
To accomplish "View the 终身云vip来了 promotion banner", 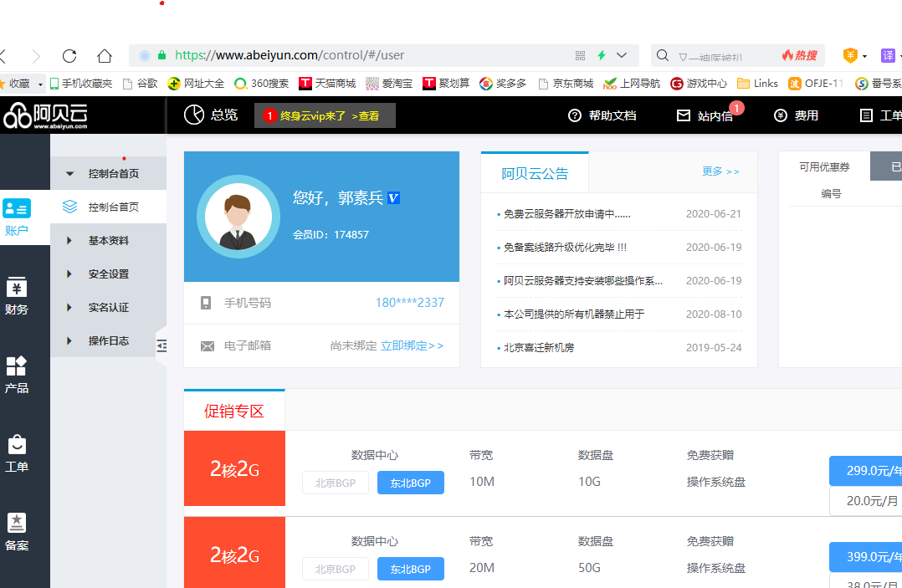I will (325, 115).
